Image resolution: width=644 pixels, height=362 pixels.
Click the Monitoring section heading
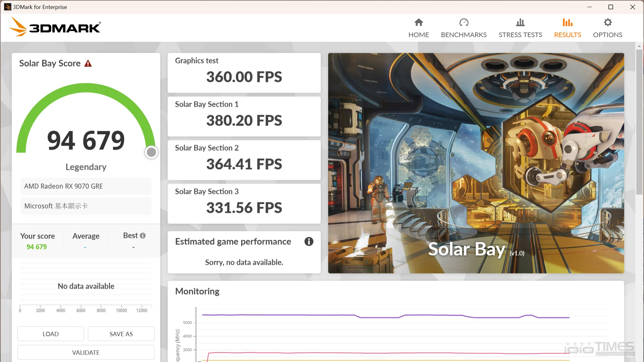coord(197,291)
